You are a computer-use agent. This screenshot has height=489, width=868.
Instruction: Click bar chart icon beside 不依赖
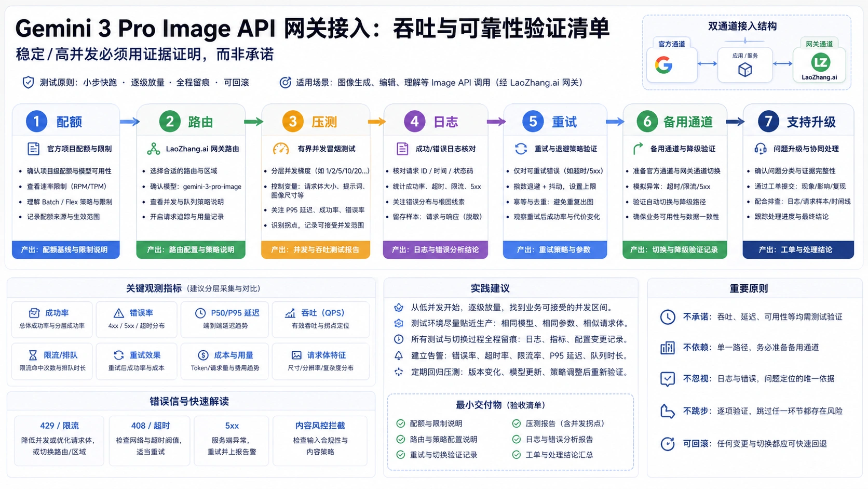pos(668,348)
